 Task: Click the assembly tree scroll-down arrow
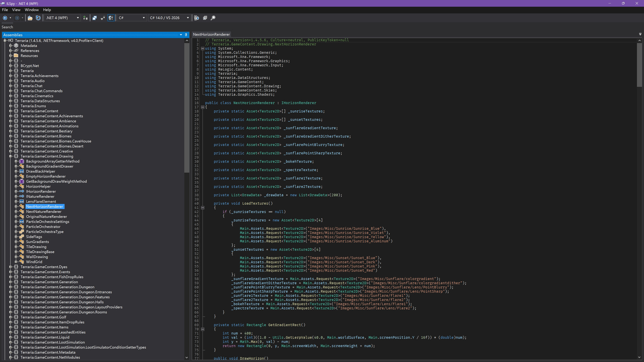[187, 358]
